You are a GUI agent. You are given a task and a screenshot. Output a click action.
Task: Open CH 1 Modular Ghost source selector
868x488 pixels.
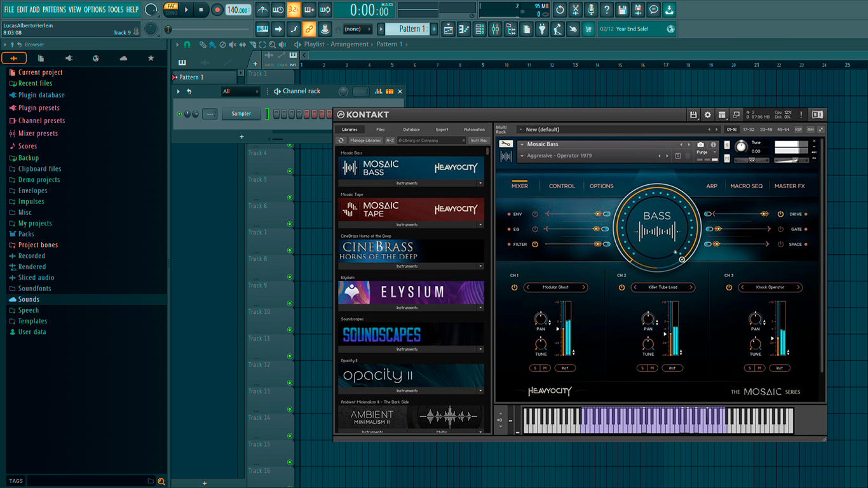[x=555, y=288]
